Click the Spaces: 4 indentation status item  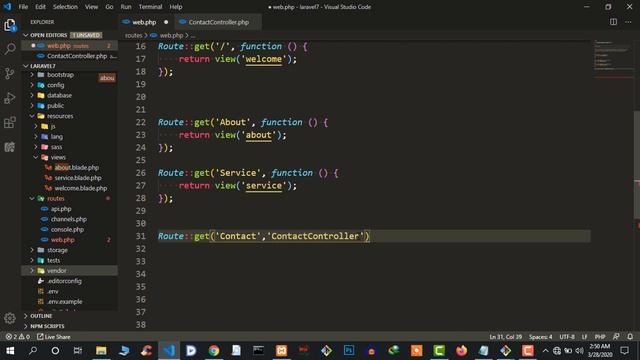tap(540, 337)
